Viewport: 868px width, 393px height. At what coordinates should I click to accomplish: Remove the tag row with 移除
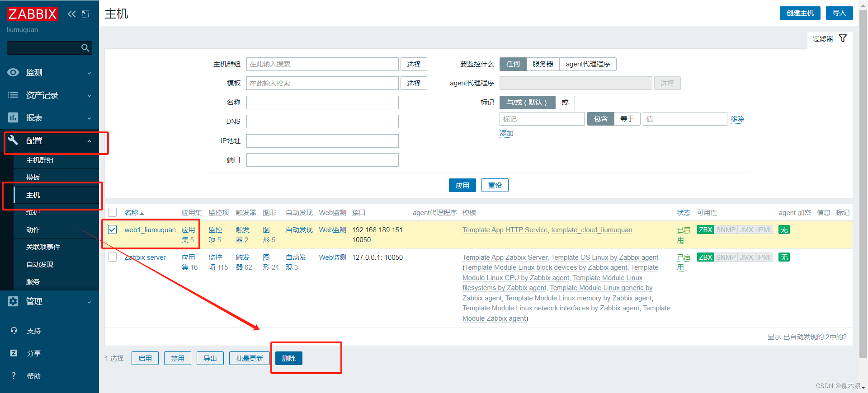click(x=737, y=119)
